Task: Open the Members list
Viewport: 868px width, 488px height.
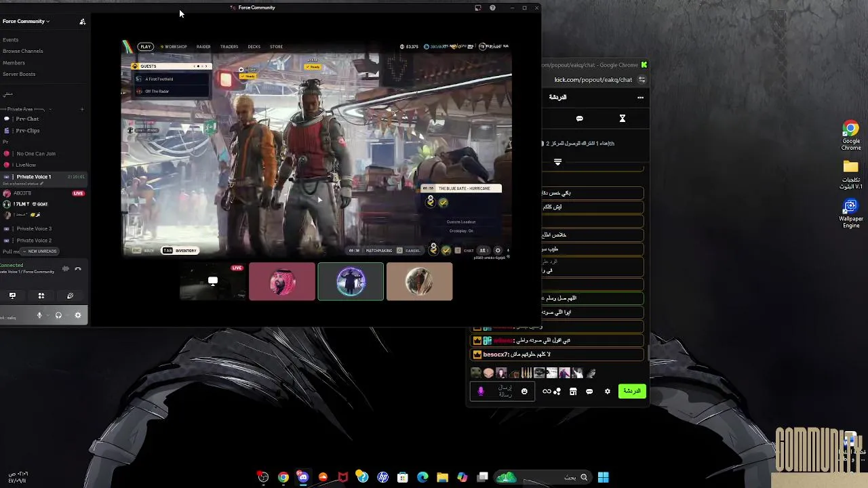Action: [x=14, y=63]
